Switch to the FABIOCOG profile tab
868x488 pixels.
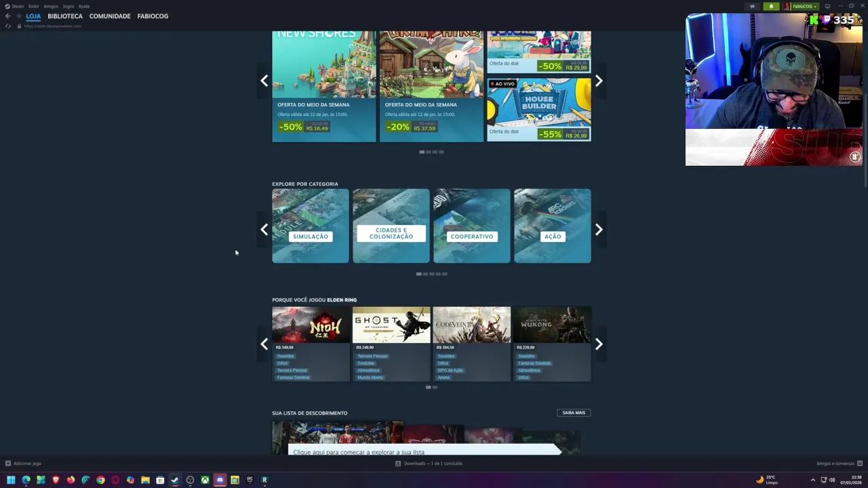[153, 16]
